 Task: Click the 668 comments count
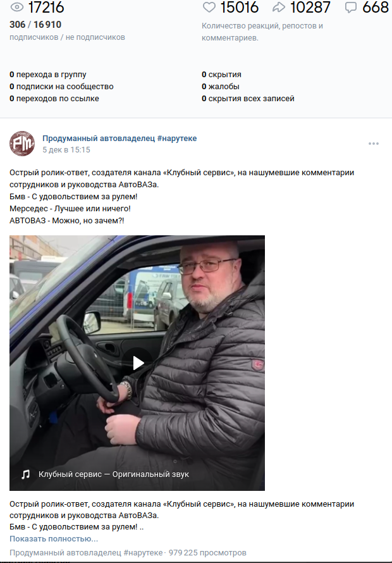click(375, 7)
